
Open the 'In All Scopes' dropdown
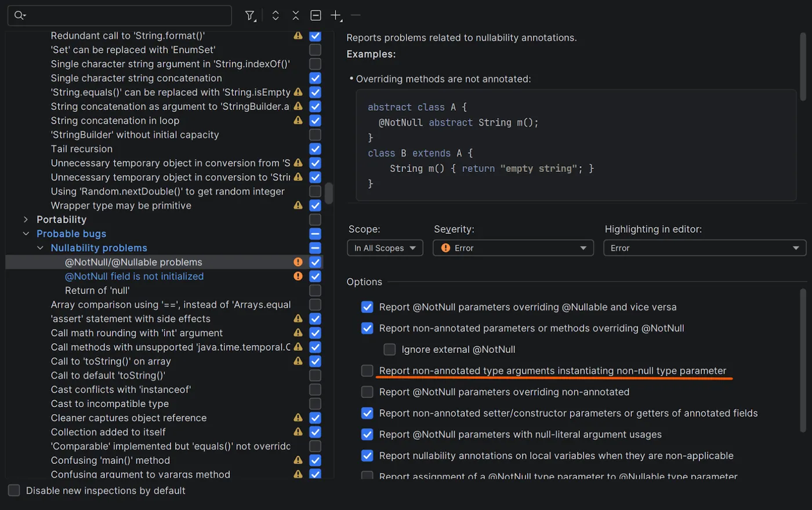(385, 248)
